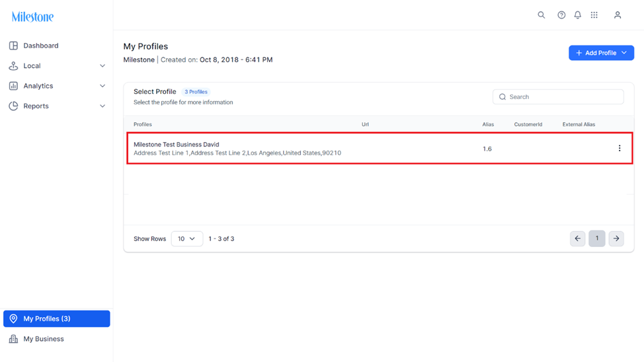Go to the previous page arrow

pyautogui.click(x=577, y=238)
